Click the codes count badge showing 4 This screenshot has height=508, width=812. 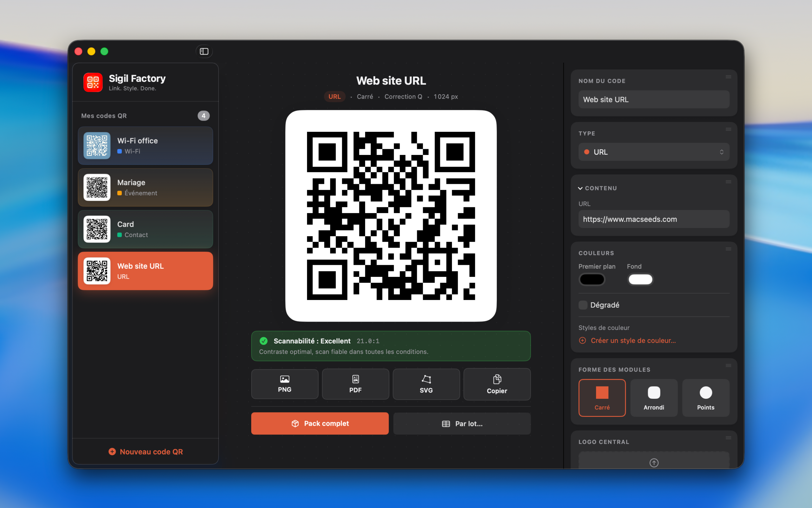pos(203,116)
